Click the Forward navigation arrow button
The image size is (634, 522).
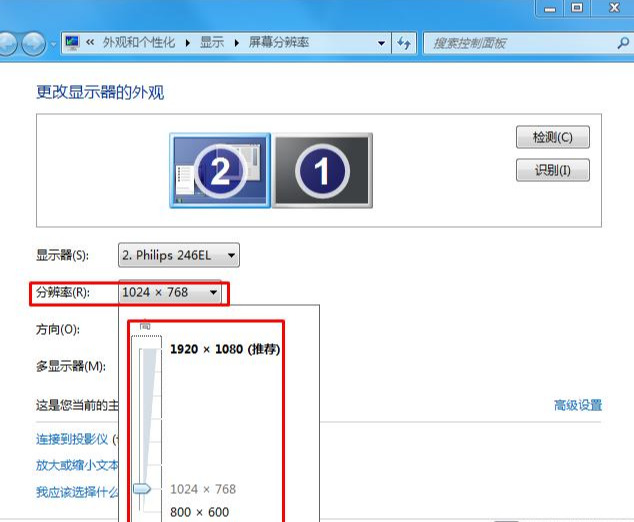point(33,43)
